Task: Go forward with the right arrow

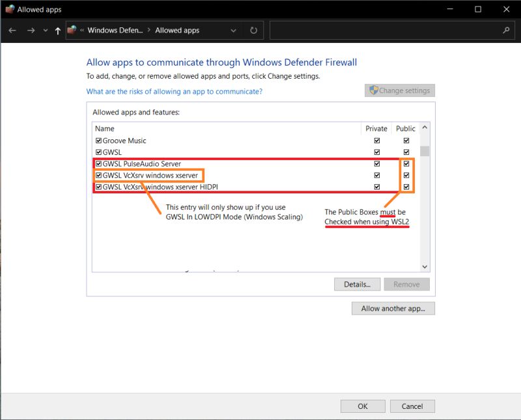Action: [31, 31]
